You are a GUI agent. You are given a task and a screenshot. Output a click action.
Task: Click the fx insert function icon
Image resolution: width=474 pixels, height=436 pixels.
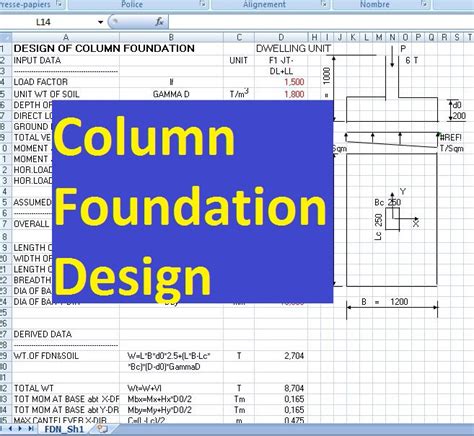[159, 22]
